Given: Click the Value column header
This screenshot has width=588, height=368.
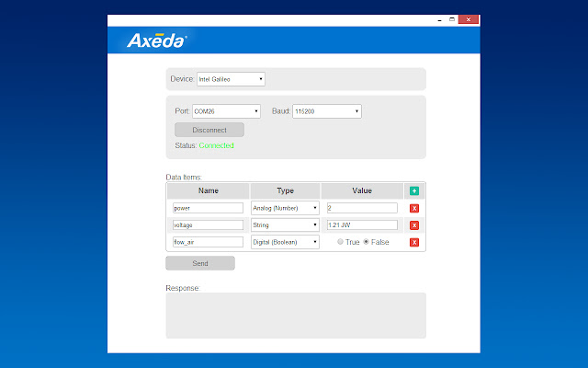Looking at the screenshot, I should (362, 190).
